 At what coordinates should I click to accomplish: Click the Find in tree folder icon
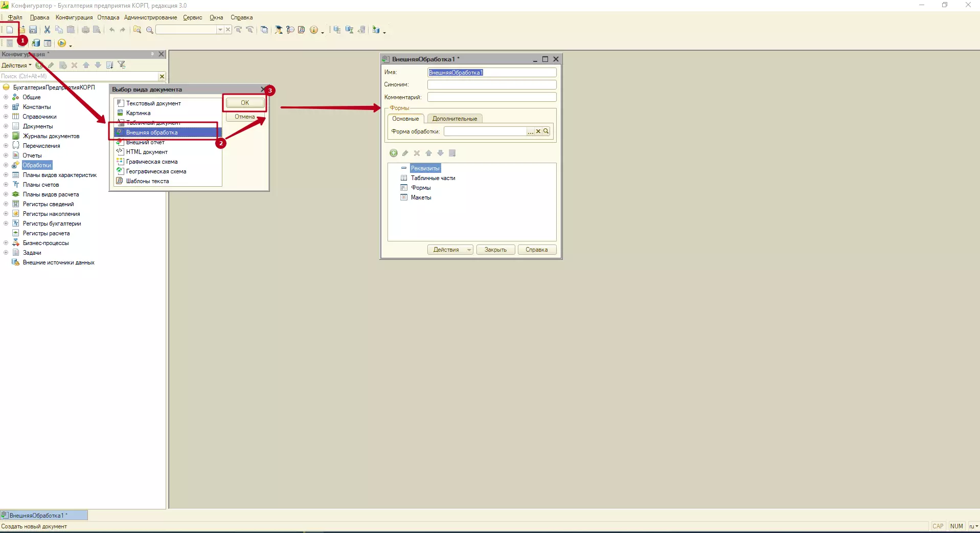[137, 30]
